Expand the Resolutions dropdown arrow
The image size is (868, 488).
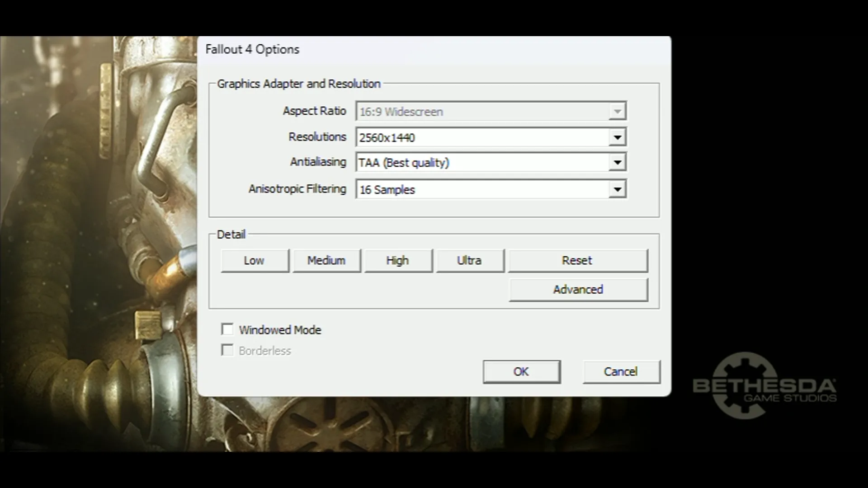click(617, 137)
